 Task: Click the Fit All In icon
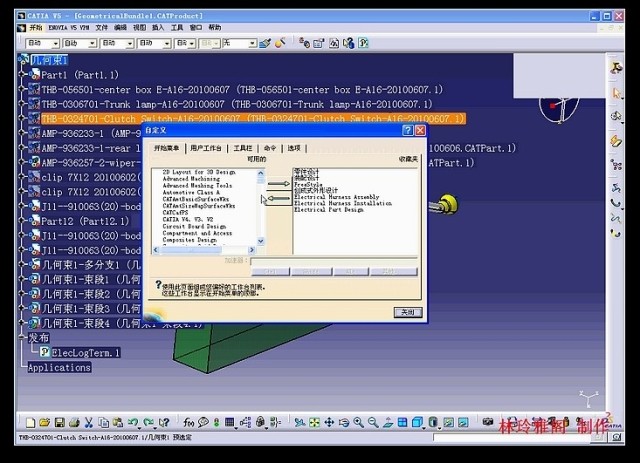pos(314,423)
